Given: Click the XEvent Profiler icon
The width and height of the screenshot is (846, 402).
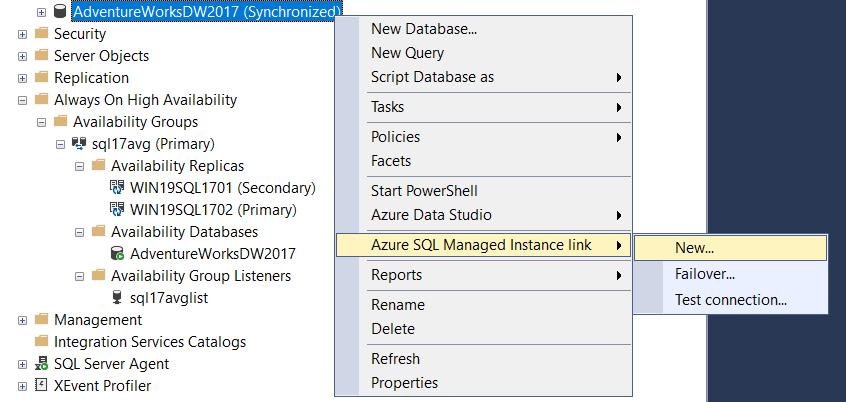Looking at the screenshot, I should coord(41,386).
